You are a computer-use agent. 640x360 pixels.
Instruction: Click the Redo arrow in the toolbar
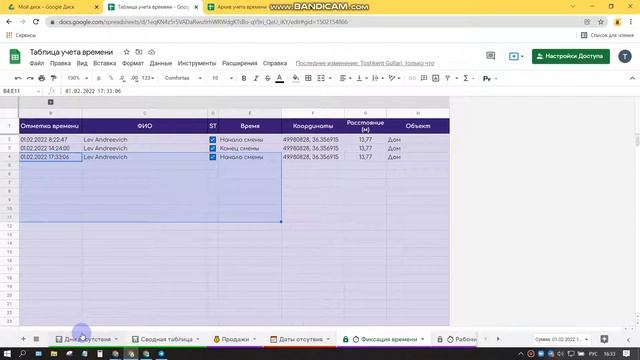[x=30, y=78]
